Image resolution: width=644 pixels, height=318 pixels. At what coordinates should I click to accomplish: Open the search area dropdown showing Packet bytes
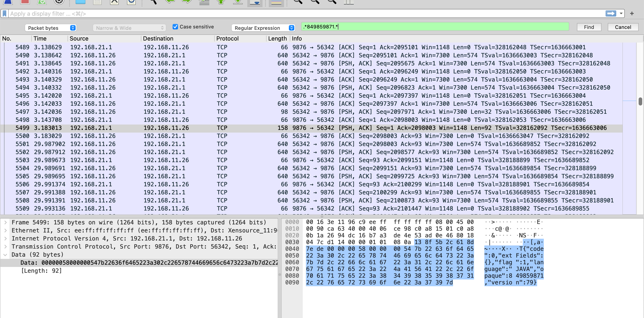50,28
